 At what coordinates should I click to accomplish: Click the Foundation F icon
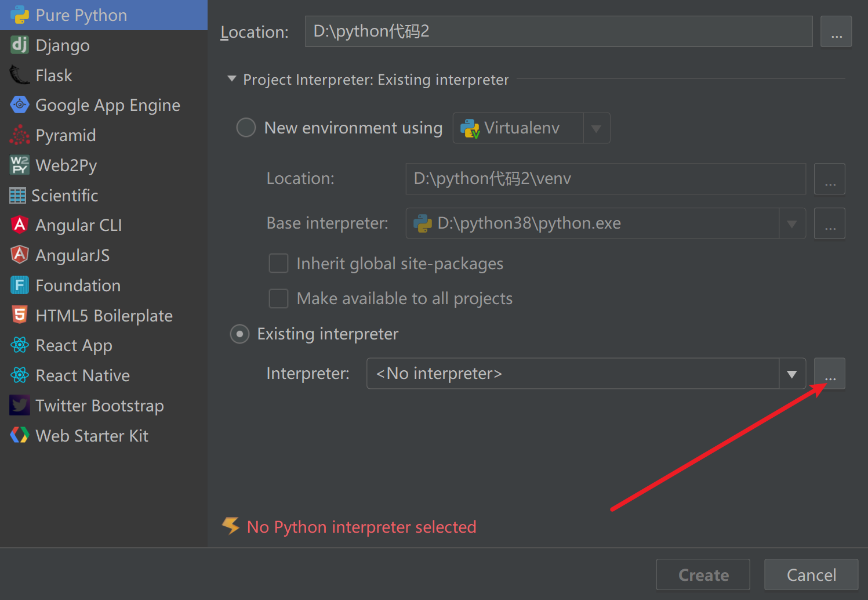pyautogui.click(x=20, y=285)
